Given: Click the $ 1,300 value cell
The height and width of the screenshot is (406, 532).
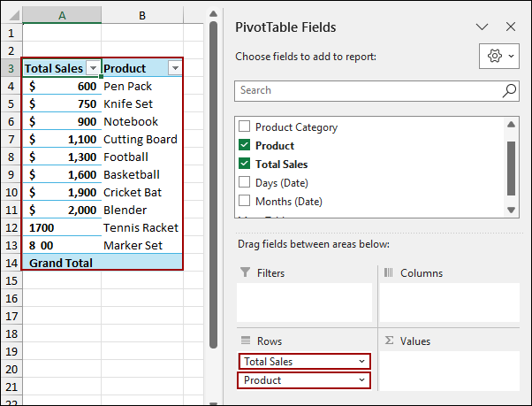Looking at the screenshot, I should point(62,157).
